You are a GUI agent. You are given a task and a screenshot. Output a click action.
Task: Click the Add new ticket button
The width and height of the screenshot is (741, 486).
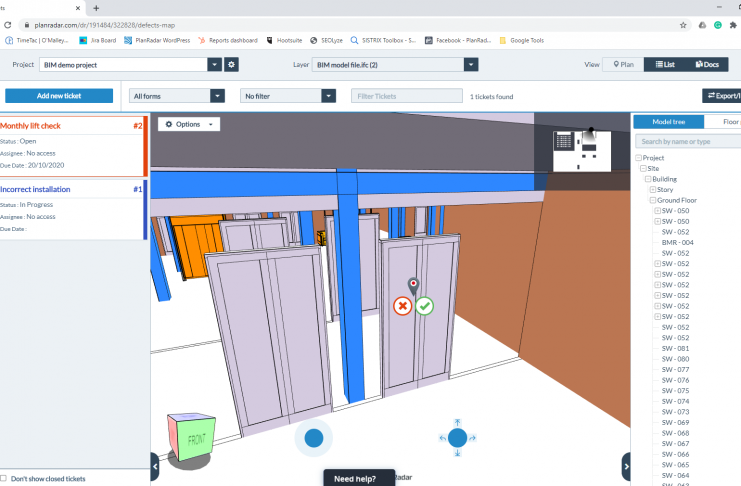coord(59,96)
